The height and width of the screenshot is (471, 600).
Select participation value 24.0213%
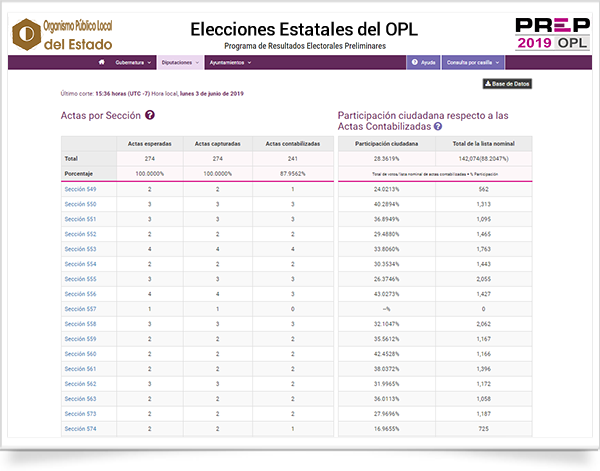point(386,189)
